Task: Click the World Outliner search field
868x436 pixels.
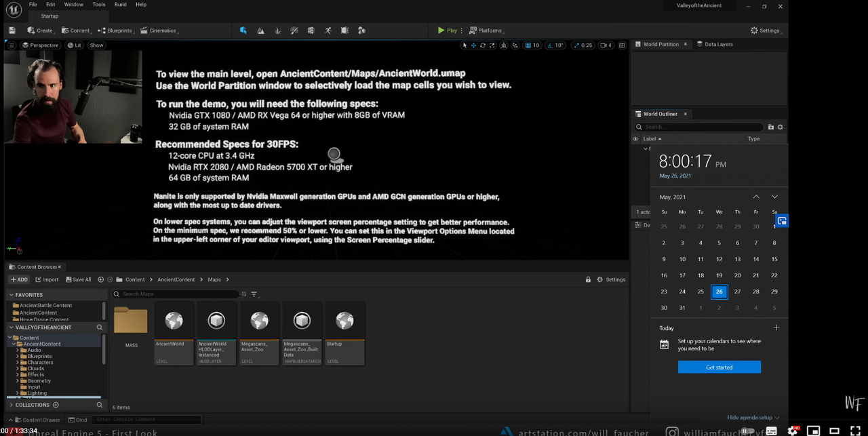Action: pos(698,127)
